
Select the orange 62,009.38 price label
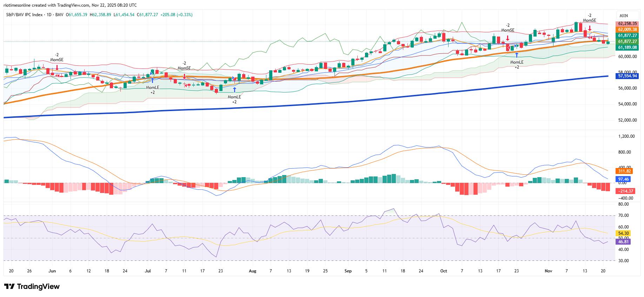point(627,30)
